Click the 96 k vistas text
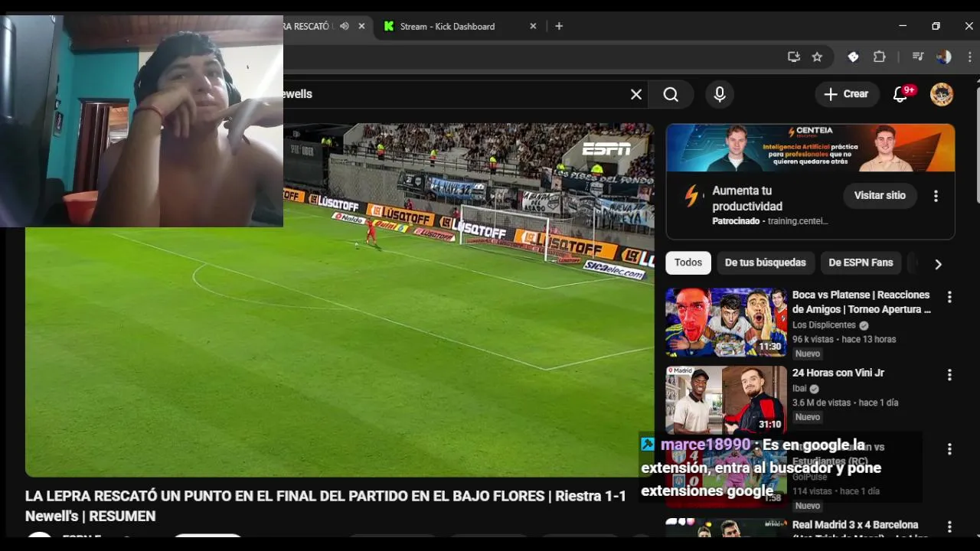 click(x=812, y=339)
